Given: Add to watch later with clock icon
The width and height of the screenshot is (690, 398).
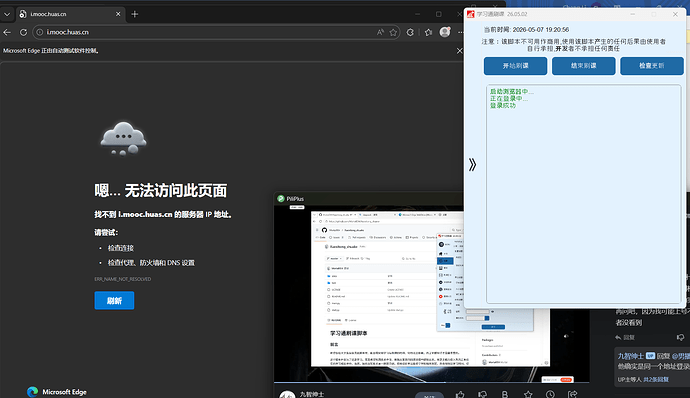Looking at the screenshot, I should pos(550,394).
